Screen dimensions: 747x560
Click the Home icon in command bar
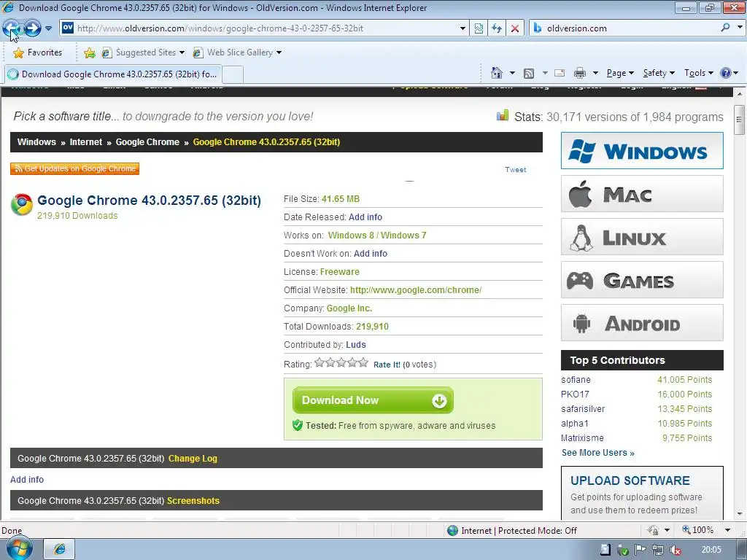click(x=496, y=73)
